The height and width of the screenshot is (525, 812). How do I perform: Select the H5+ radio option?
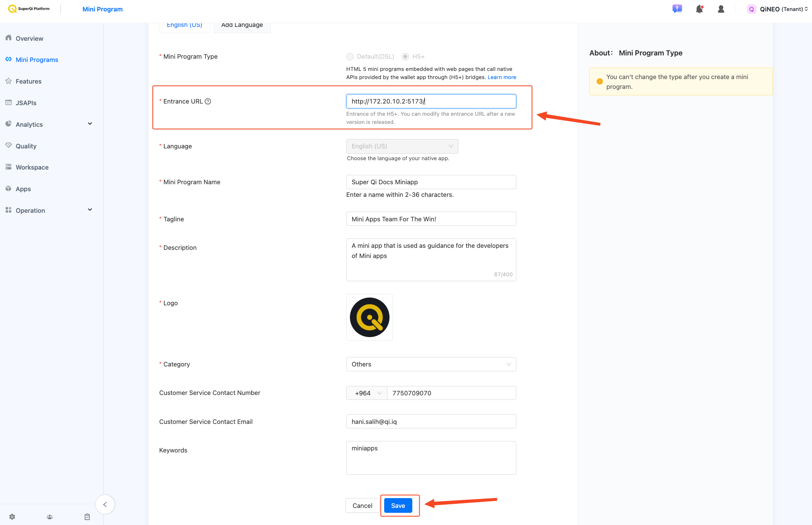click(x=405, y=57)
